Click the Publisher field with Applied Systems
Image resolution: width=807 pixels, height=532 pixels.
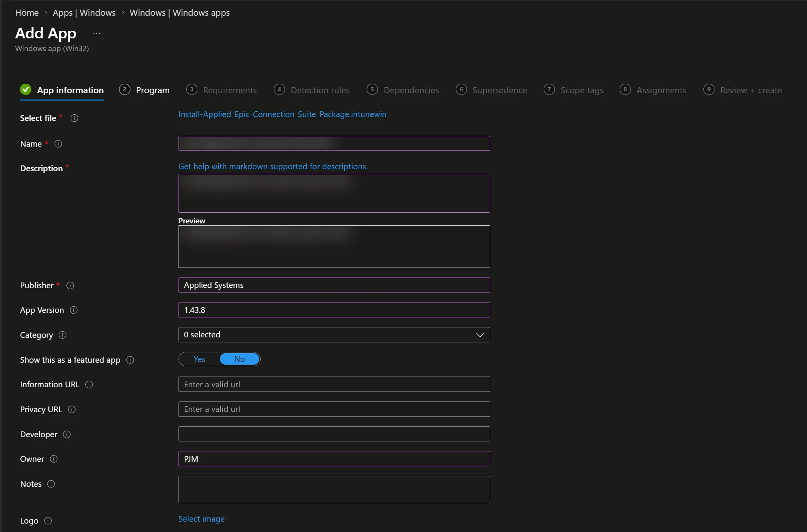[334, 285]
